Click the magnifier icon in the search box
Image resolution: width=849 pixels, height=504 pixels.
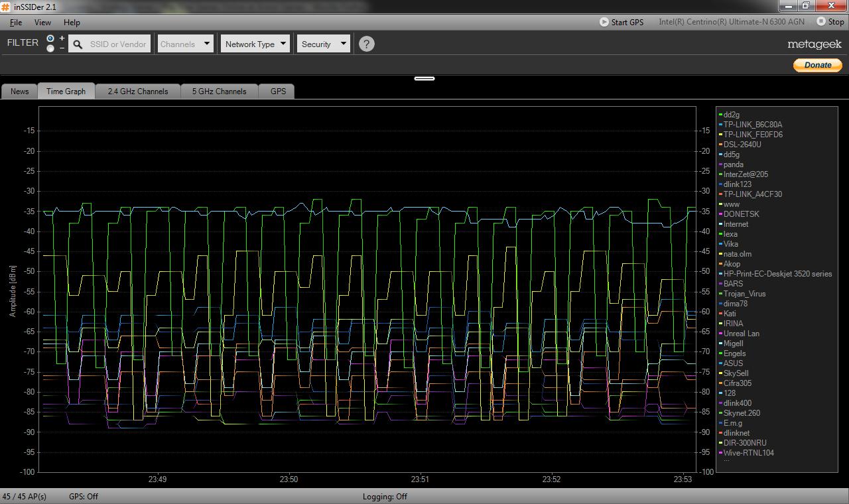point(78,44)
